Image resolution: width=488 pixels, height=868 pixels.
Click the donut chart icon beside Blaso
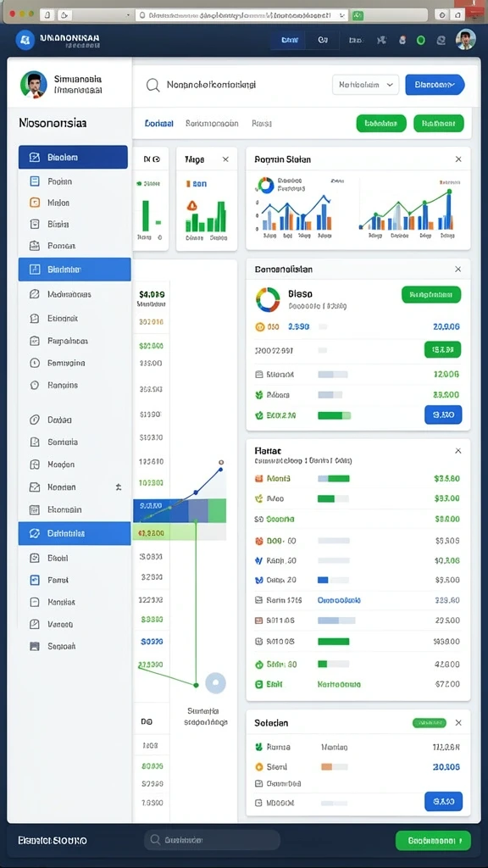coord(268,299)
